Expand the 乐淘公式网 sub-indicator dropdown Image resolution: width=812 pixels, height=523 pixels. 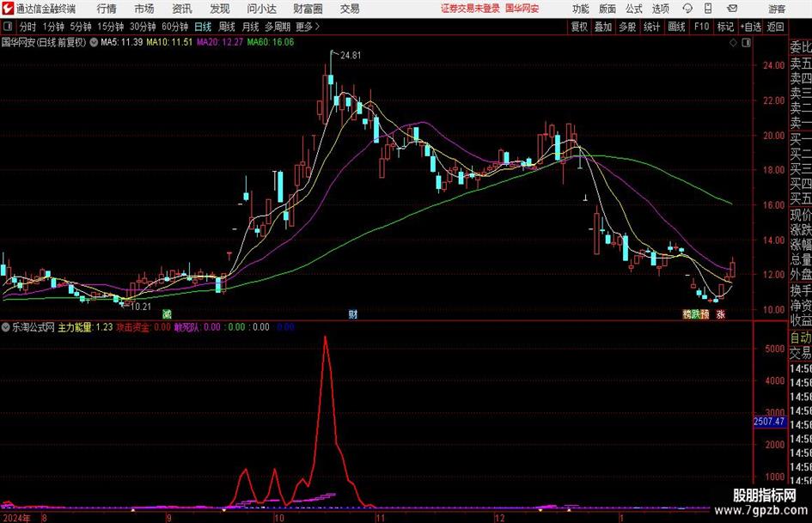click(6, 327)
